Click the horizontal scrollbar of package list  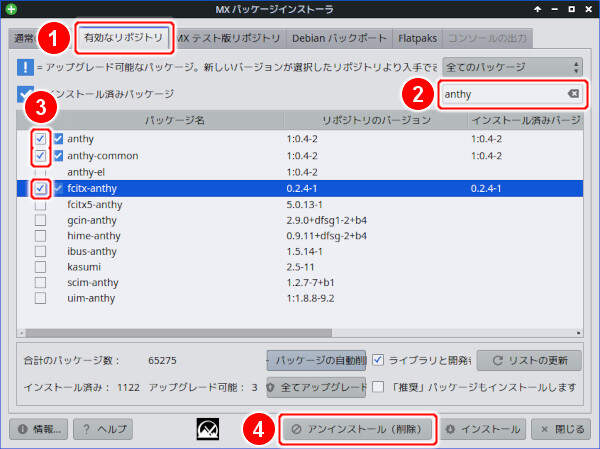coord(178,333)
